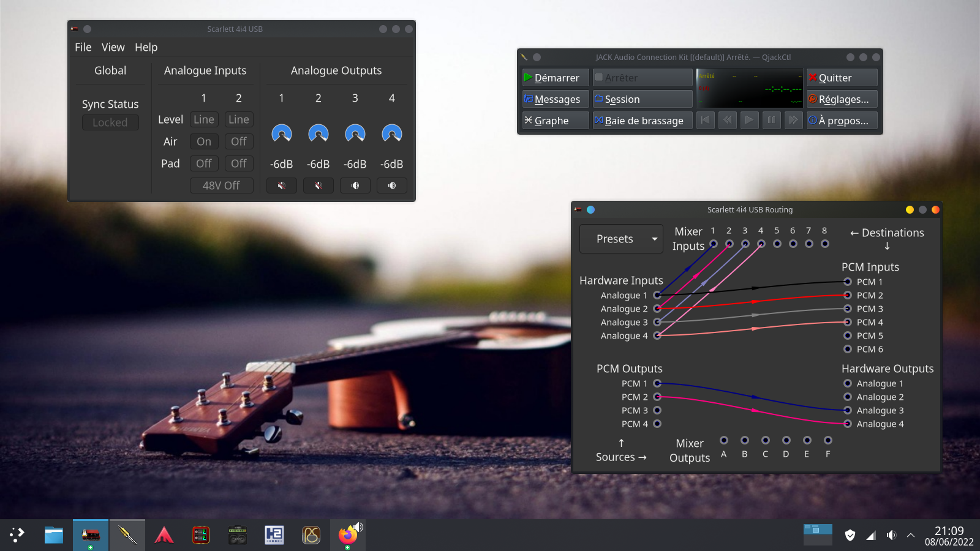Switch to Firefox in the taskbar
The height and width of the screenshot is (551, 980).
tap(348, 535)
